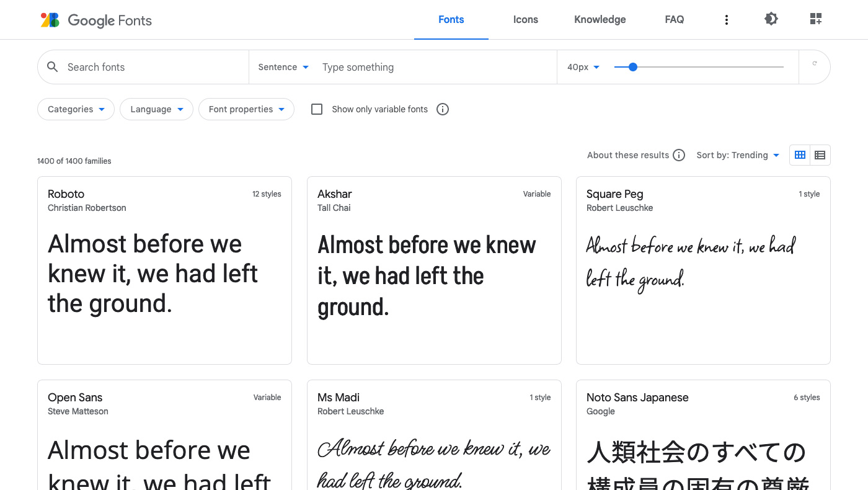Open the Open Sans font card
The image size is (868, 490).
[164, 435]
